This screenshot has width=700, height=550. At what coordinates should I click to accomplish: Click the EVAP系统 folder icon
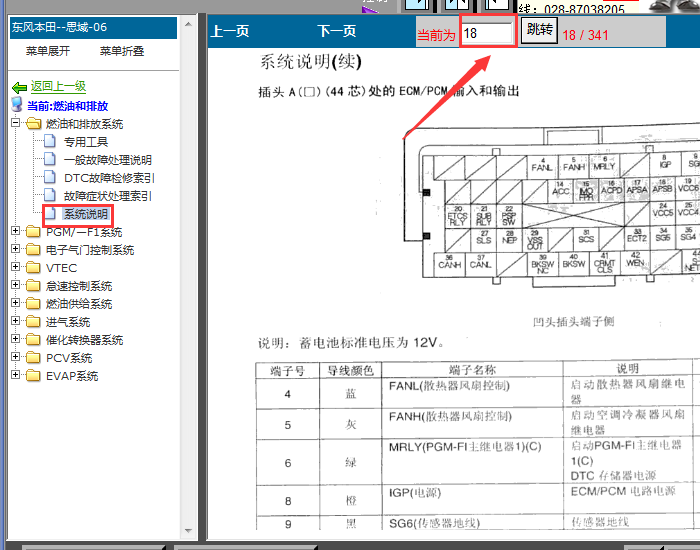(33, 375)
